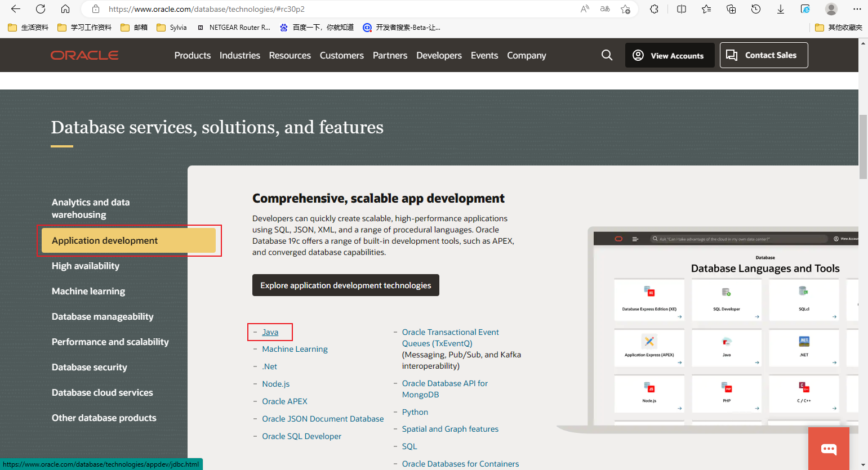The image size is (868, 470).
Task: Open 开发者搜索 bookmark
Action: coord(402,27)
